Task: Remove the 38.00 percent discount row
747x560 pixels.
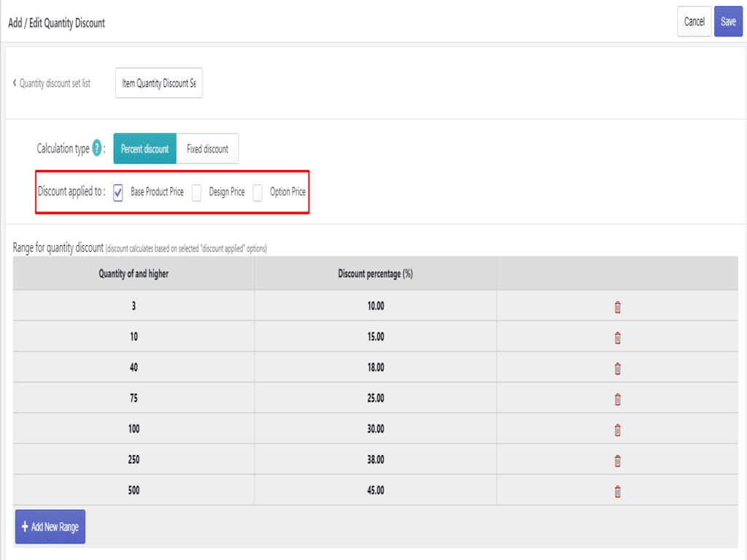Action: tap(617, 460)
